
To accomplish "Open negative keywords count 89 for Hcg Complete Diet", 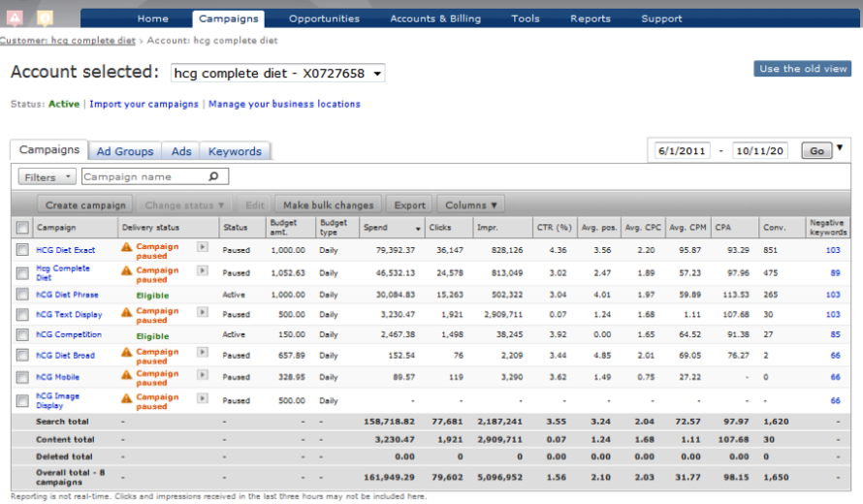I will point(836,273).
